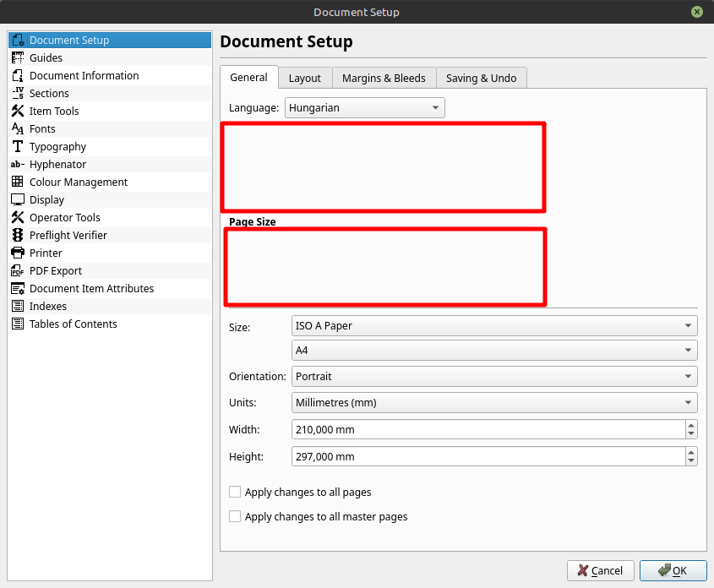Click the Printer icon in sidebar
714x588 pixels.
[x=17, y=253]
